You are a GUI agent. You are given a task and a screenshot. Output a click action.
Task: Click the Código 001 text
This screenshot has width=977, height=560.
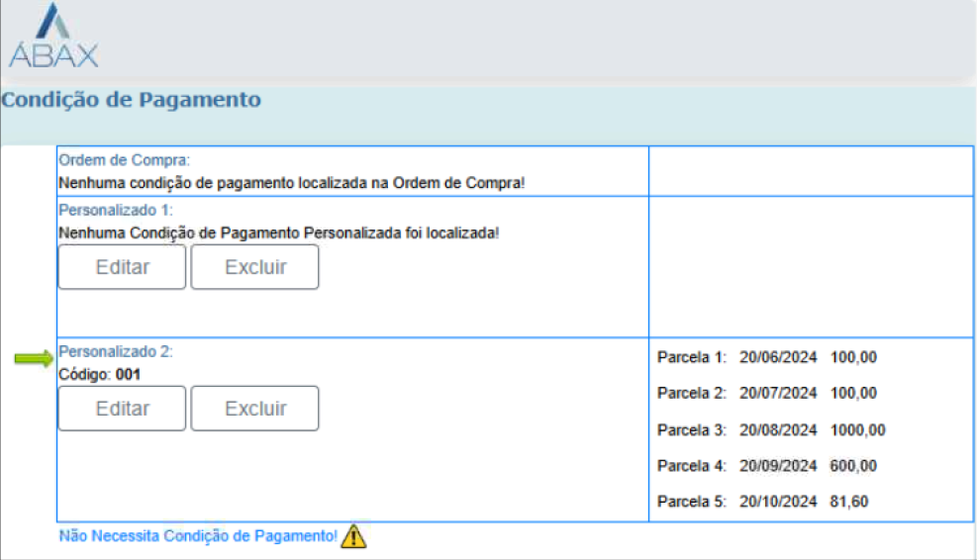(101, 374)
